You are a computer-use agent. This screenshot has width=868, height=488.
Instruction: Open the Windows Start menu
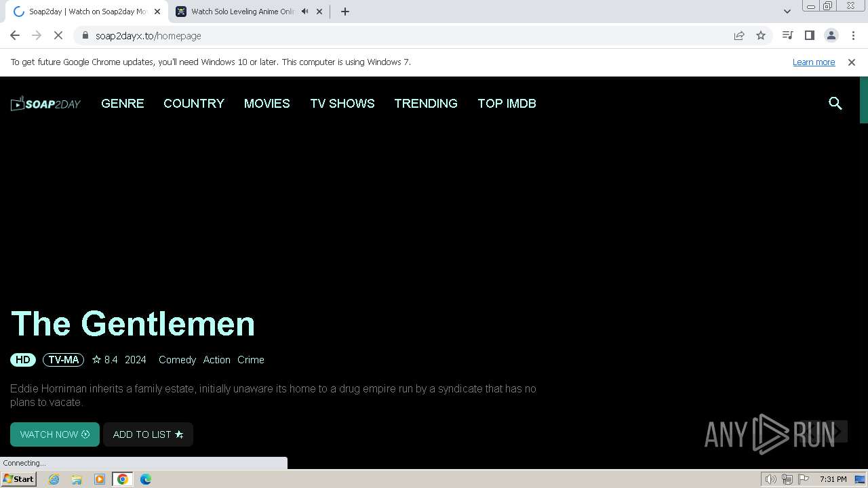click(x=19, y=479)
